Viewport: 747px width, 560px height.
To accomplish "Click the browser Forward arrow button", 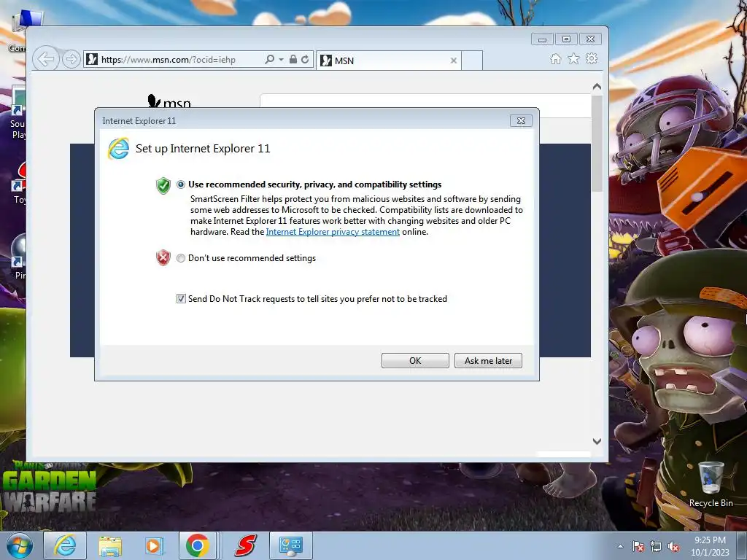I will (x=71, y=59).
